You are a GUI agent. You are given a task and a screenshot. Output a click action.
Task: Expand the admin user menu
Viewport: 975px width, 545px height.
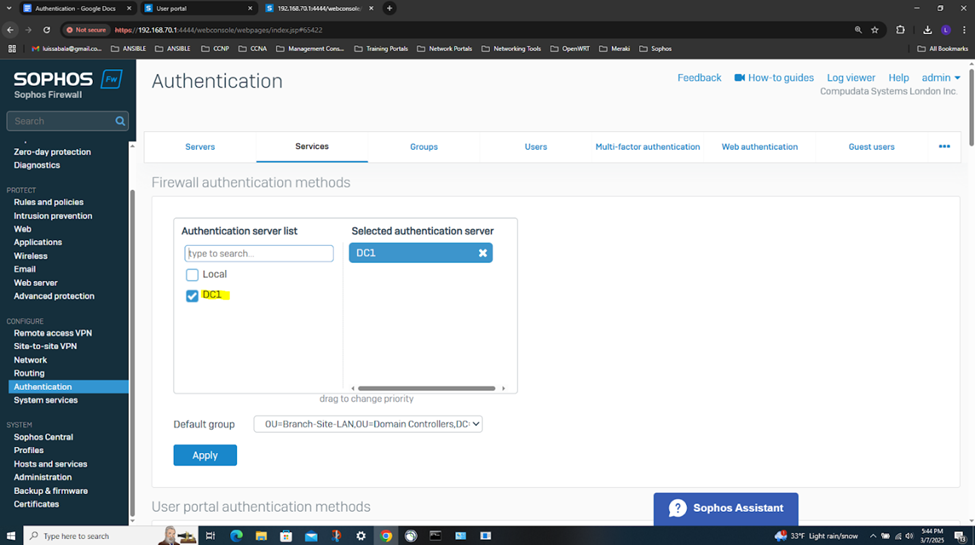[x=941, y=78]
